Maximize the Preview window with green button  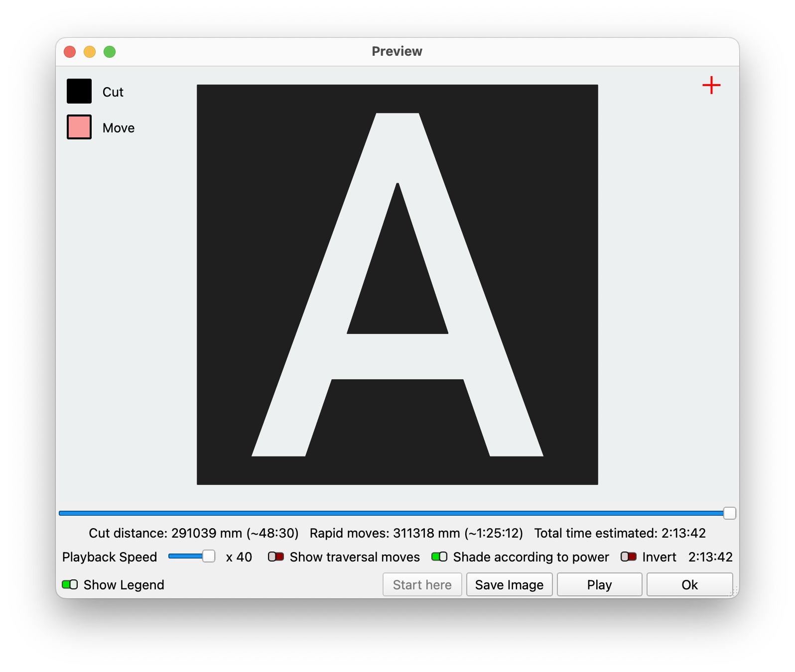110,52
